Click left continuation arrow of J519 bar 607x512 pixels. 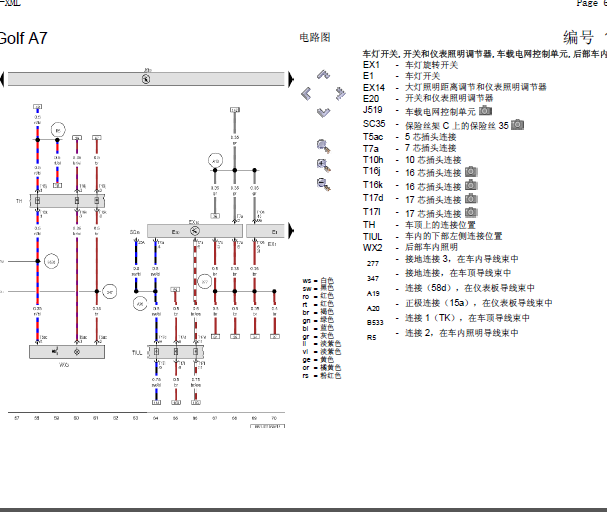2,79
